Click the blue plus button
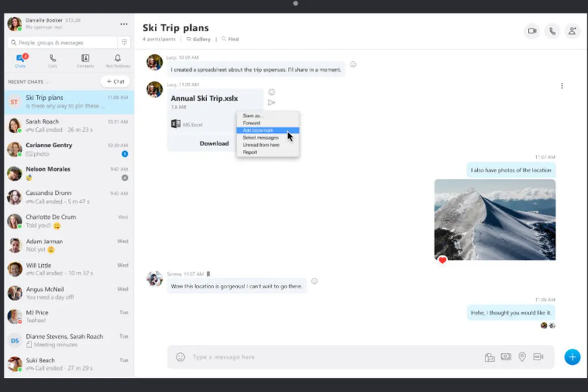Image resolution: width=588 pixels, height=392 pixels. (572, 357)
